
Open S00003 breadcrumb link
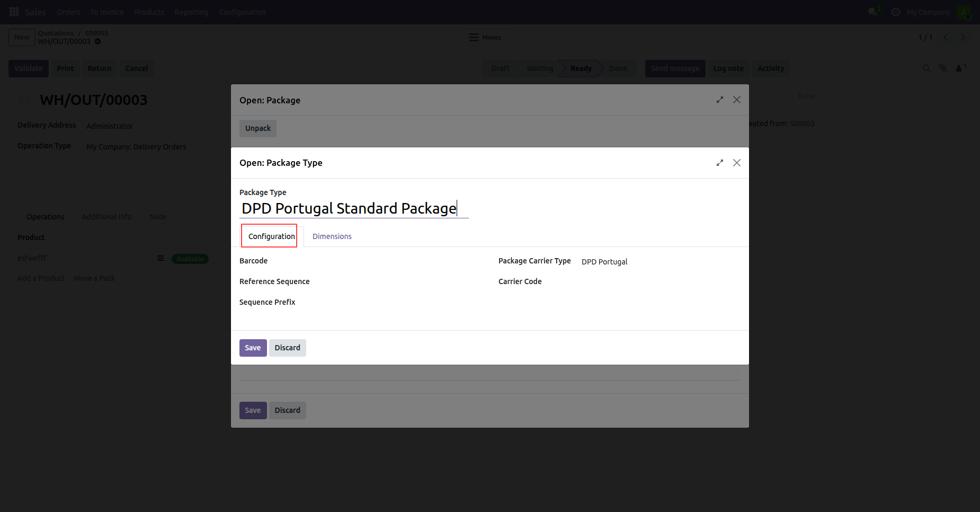coord(96,33)
